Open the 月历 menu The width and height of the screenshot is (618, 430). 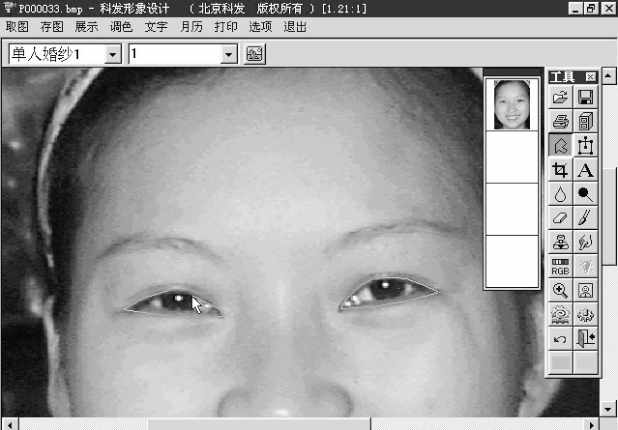point(191,27)
